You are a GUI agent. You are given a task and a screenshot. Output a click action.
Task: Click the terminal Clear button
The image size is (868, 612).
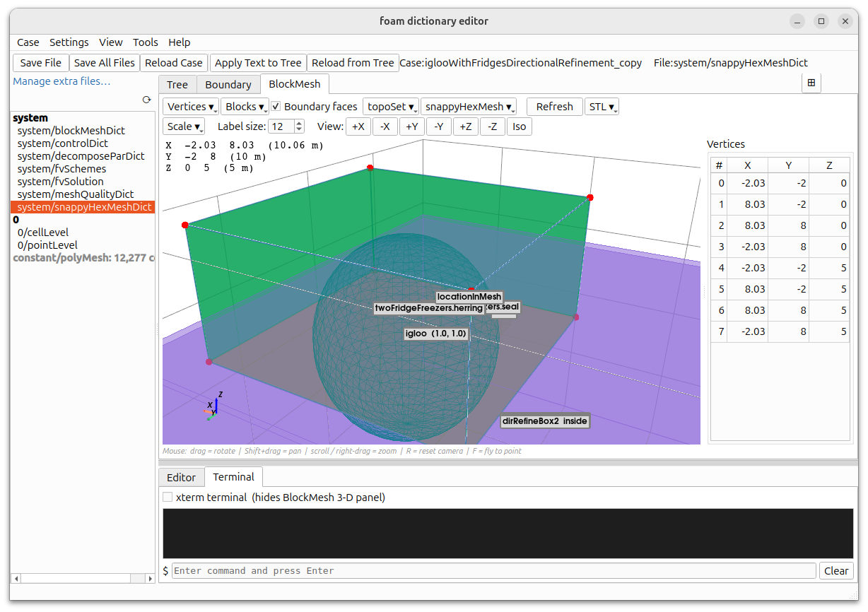tap(836, 571)
